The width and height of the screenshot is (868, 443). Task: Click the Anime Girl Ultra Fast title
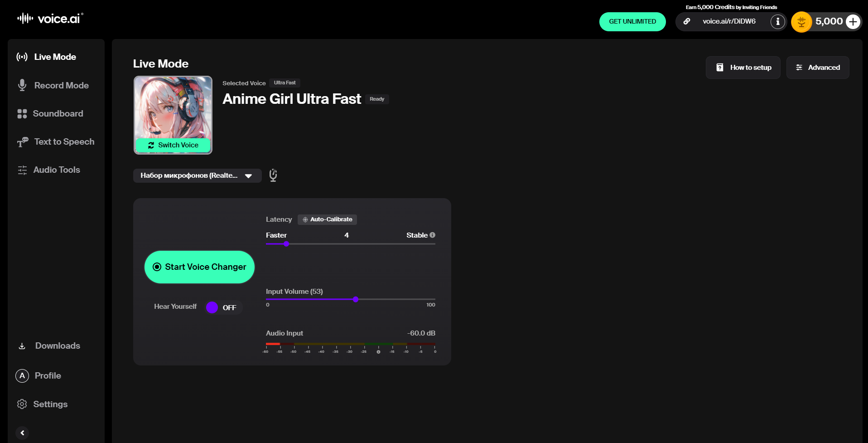tap(292, 99)
